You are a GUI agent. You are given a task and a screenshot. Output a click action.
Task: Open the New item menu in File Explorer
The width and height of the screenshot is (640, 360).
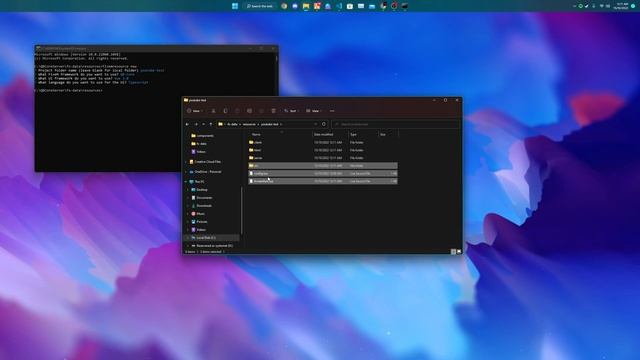tap(194, 111)
